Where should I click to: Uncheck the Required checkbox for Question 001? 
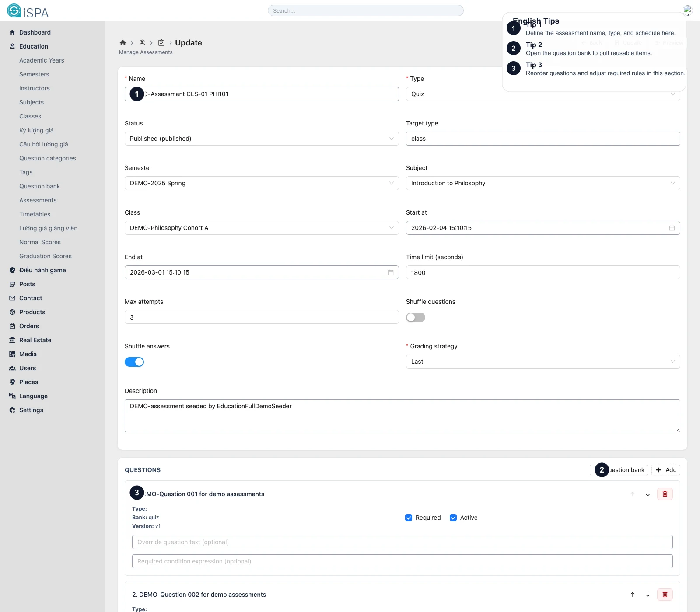409,518
